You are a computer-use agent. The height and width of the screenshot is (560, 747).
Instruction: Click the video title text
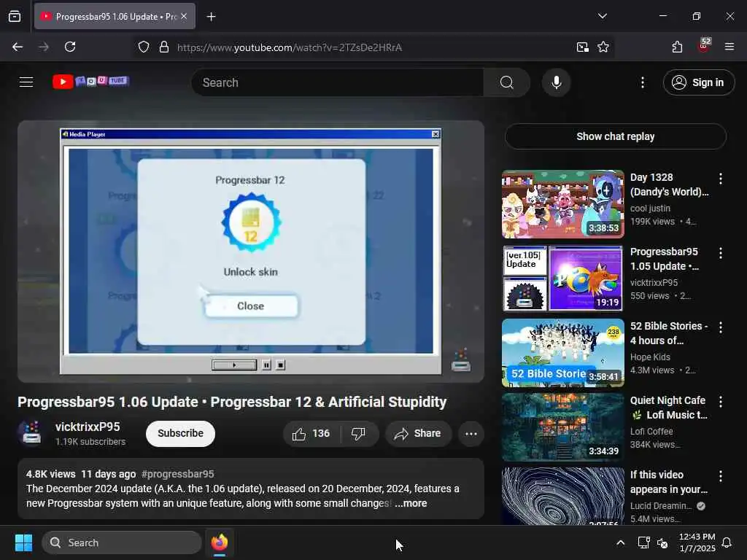tap(232, 402)
